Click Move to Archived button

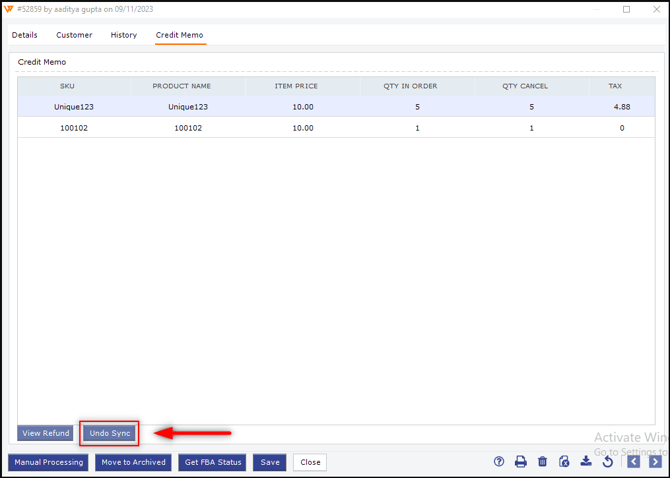(133, 463)
